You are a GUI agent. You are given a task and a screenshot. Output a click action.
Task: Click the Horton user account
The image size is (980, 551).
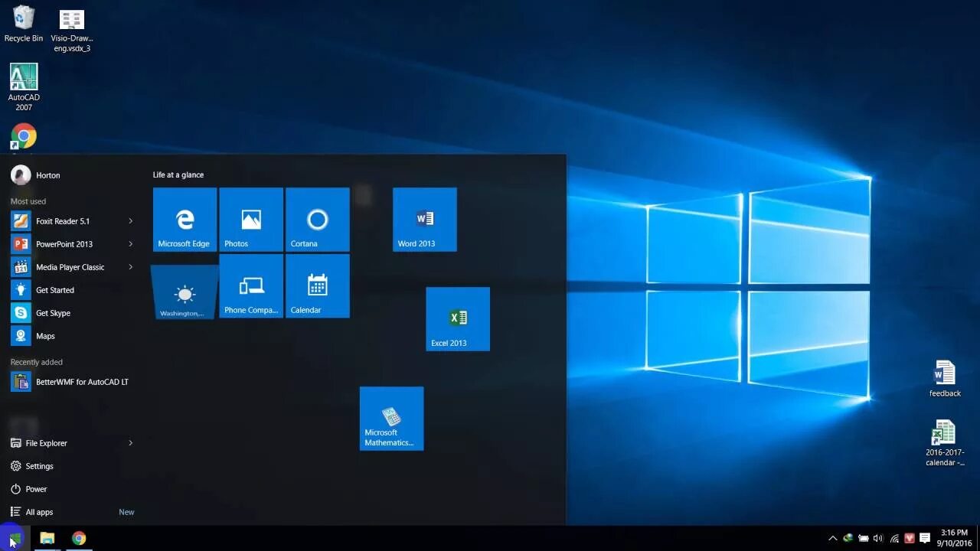35,175
